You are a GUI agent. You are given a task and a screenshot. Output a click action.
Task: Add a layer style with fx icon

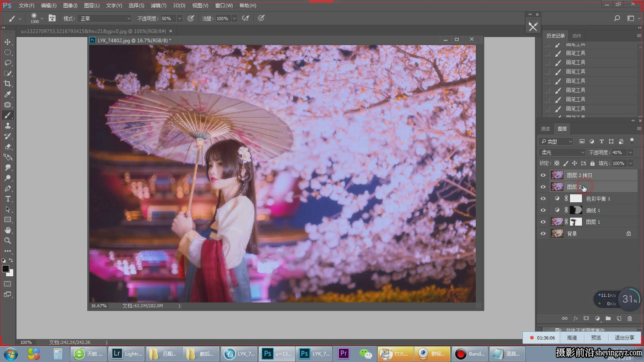point(576,319)
